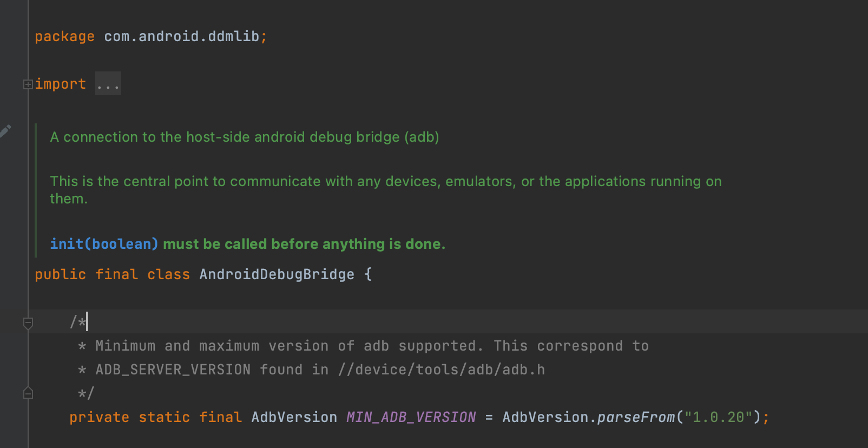
Task: Collapse the block comment fold marker
Action: 28,323
